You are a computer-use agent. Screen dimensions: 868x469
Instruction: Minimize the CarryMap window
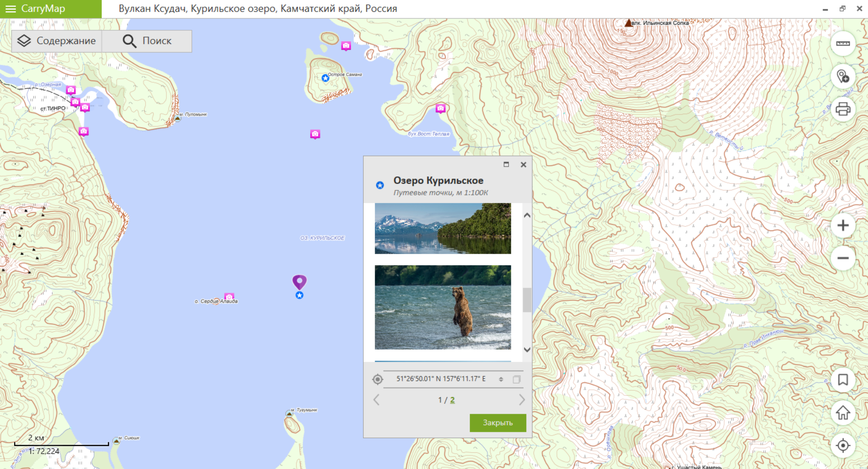(825, 9)
